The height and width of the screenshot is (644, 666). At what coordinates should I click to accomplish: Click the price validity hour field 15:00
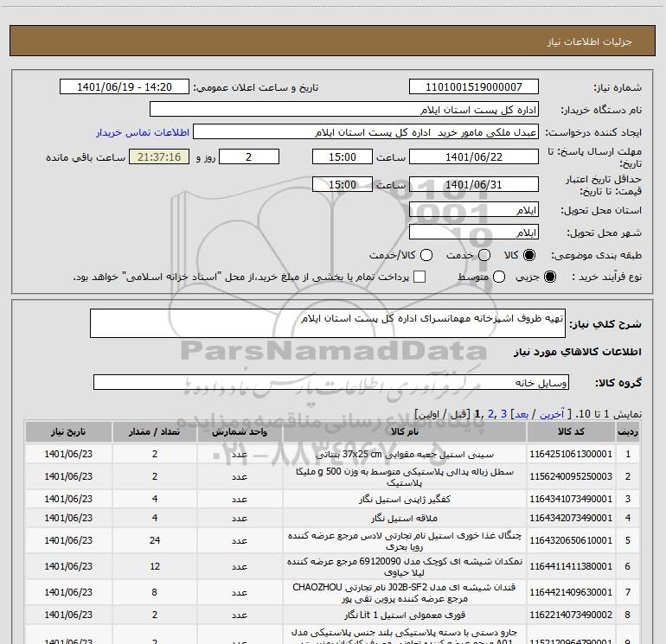tap(343, 184)
